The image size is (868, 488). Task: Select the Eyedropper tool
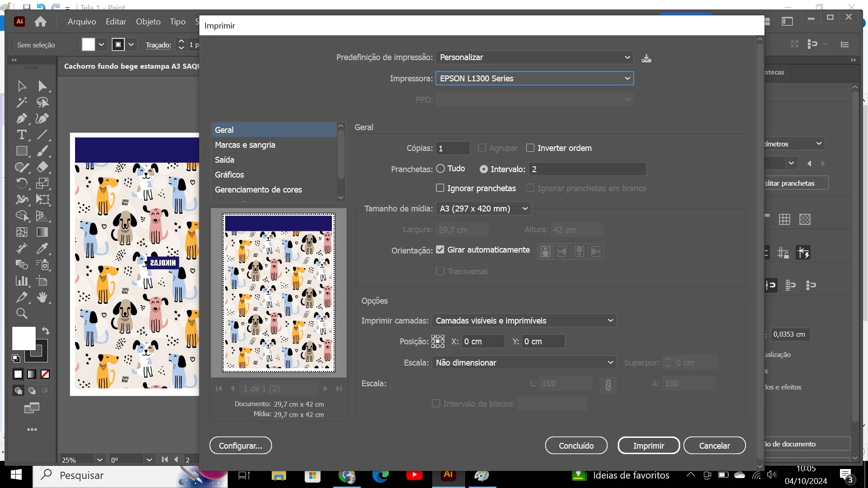42,249
